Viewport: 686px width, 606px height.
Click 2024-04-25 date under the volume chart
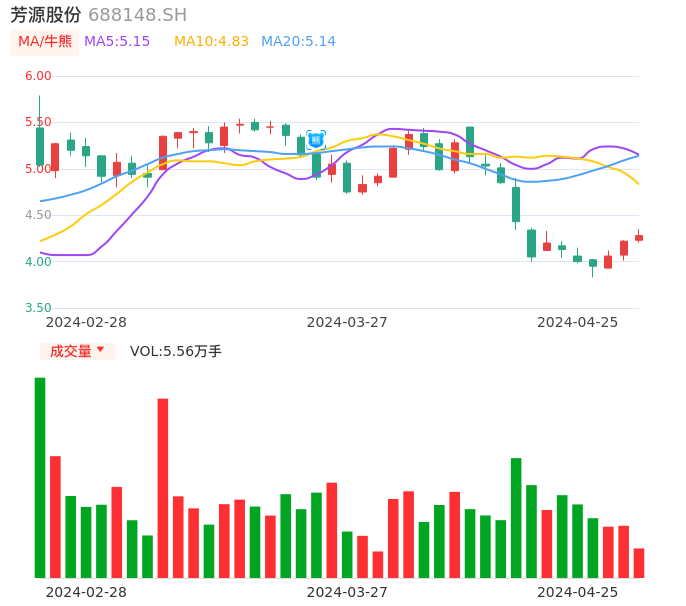point(577,592)
